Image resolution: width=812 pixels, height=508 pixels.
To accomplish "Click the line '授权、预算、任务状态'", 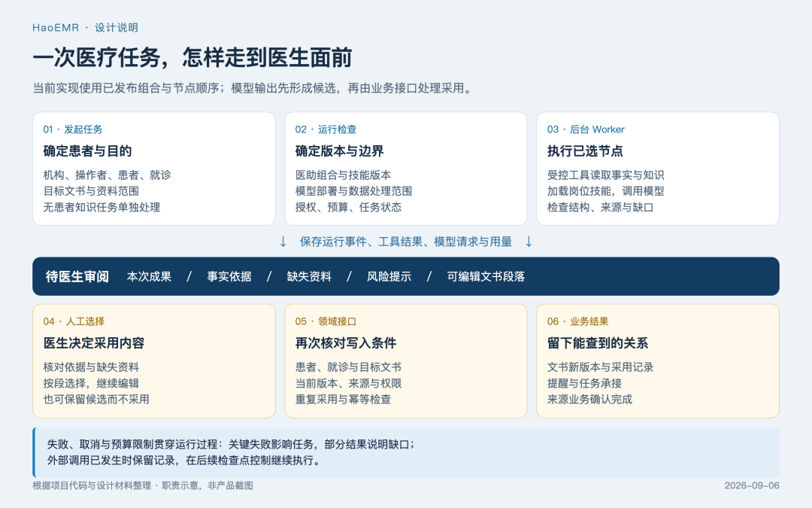I will 349,207.
